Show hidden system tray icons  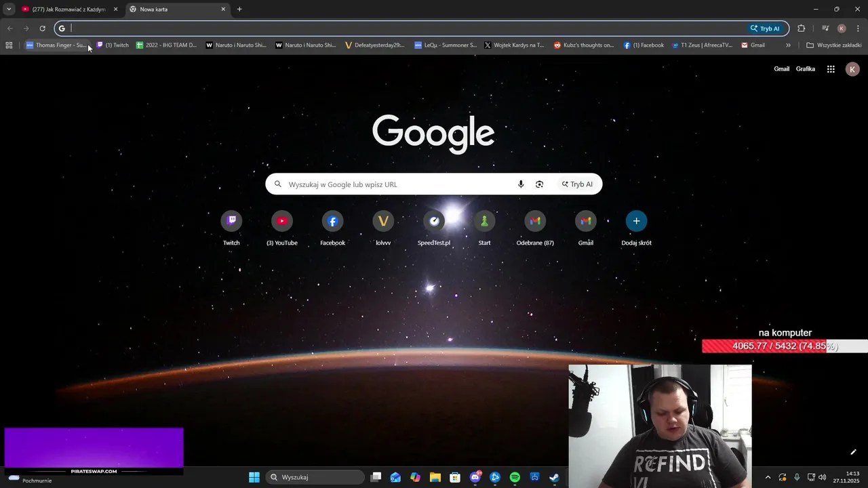tap(768, 477)
